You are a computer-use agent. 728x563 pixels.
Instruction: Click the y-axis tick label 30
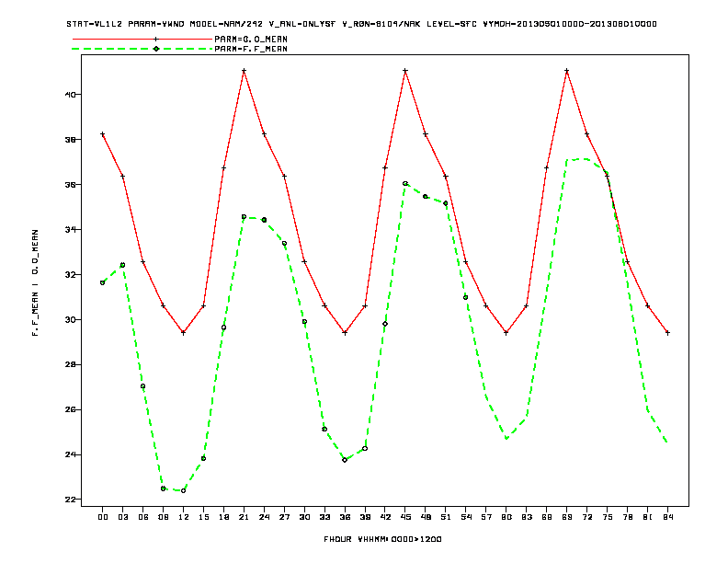(70, 319)
